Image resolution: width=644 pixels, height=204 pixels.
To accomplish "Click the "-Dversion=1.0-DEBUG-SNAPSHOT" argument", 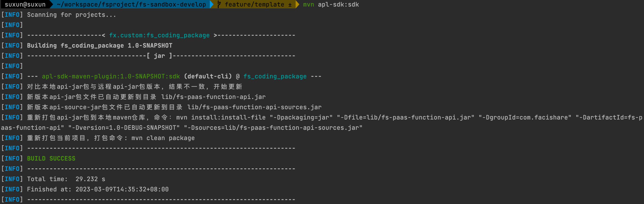I will tap(124, 128).
